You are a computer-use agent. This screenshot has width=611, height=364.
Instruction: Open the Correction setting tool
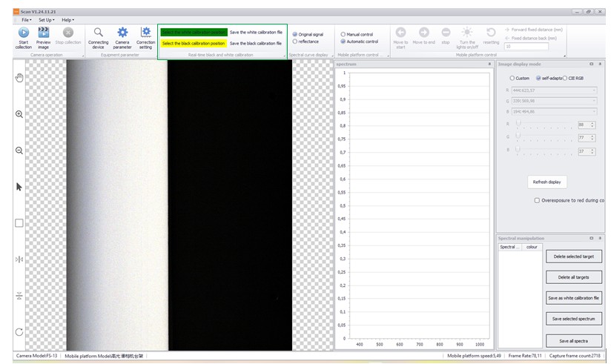pos(146,33)
